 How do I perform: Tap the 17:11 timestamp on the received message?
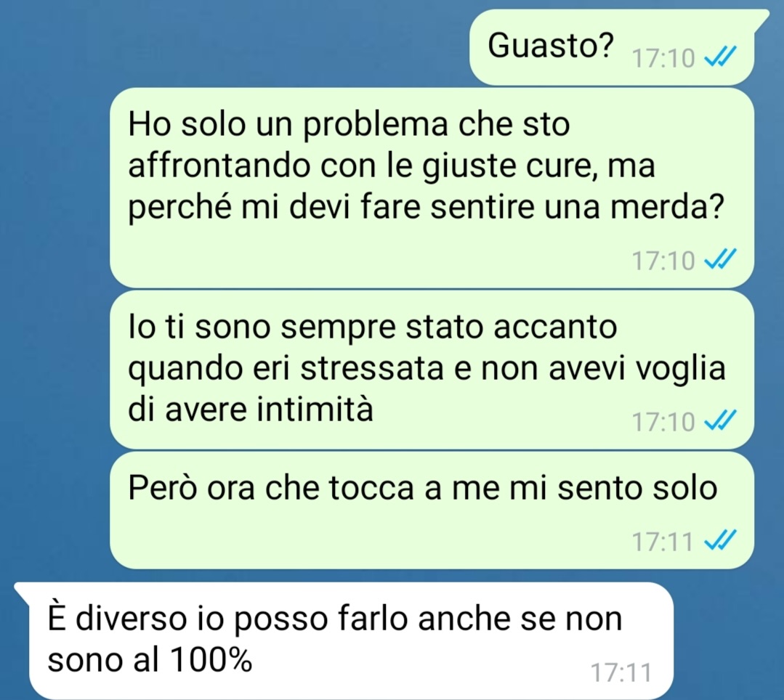pos(621,672)
